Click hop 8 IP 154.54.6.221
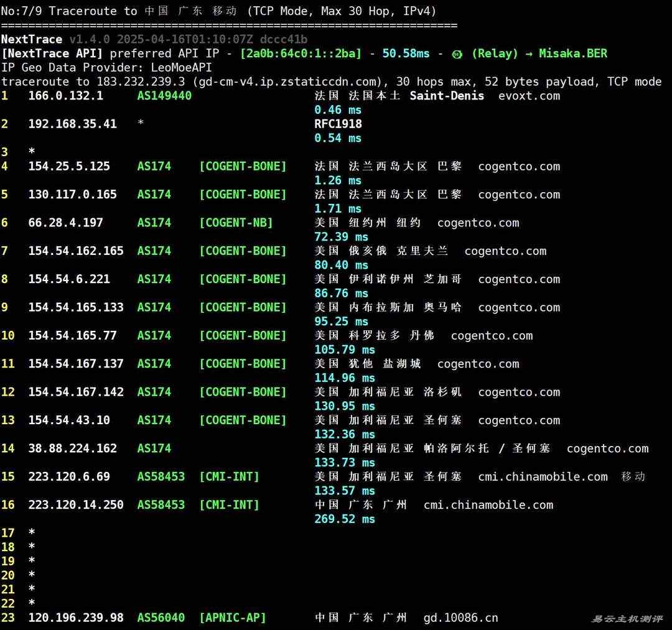Screen dimensions: 672x630 (69, 279)
